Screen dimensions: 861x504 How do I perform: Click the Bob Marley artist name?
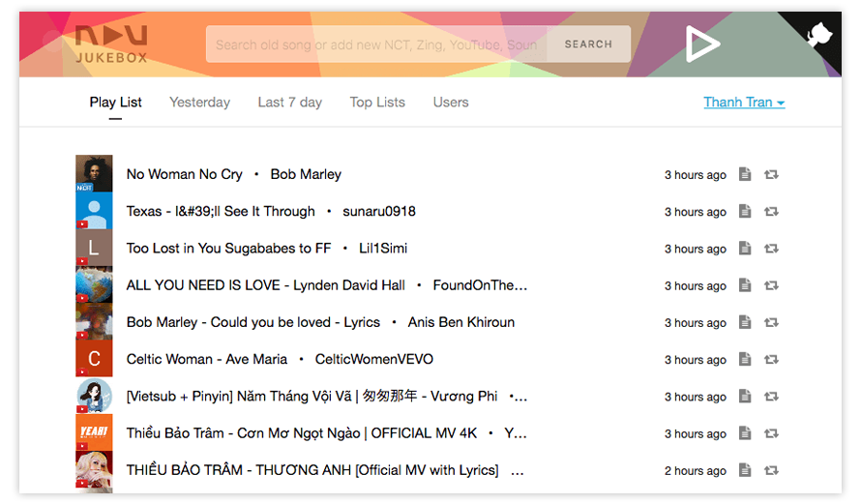click(306, 174)
